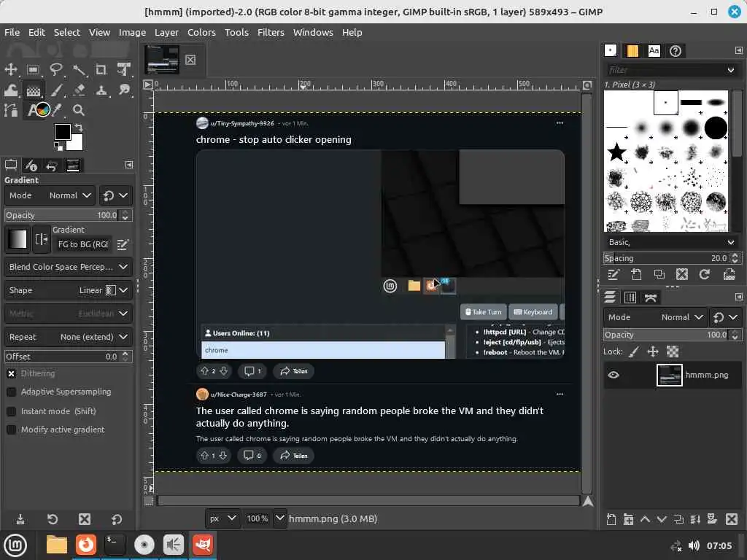
Task: Swap foreground and background colors
Action: [79, 128]
